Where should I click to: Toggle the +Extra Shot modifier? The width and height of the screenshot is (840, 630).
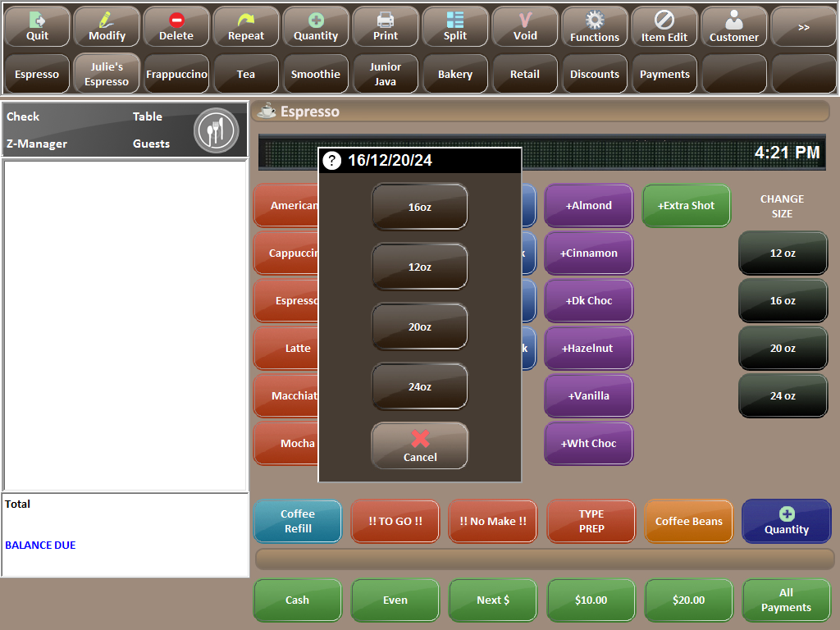686,206
